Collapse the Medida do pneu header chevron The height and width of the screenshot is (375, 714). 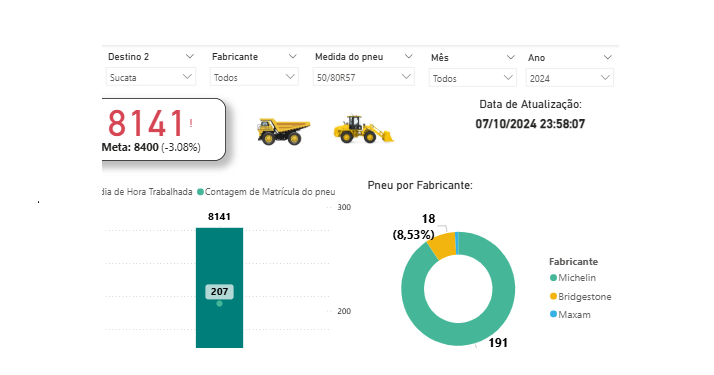pos(408,56)
